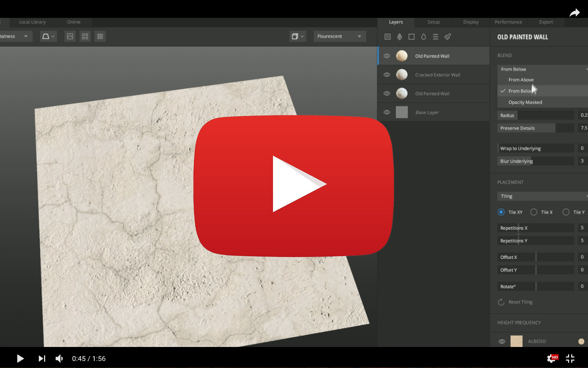Click the Albedo color swatch circle

(x=581, y=341)
